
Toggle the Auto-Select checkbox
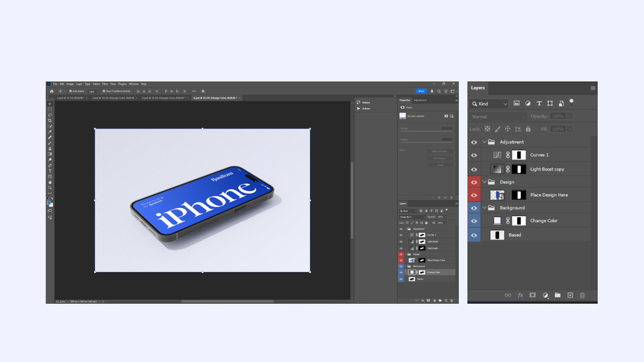(70, 91)
